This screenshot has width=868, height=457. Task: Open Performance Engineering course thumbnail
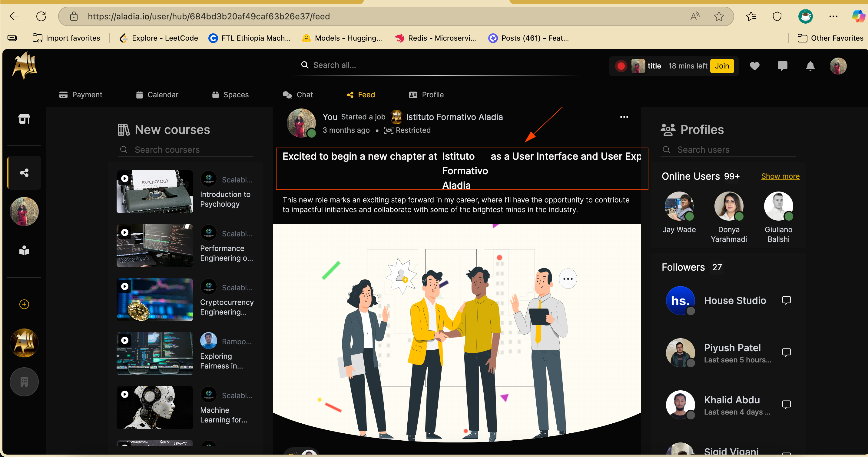point(155,246)
